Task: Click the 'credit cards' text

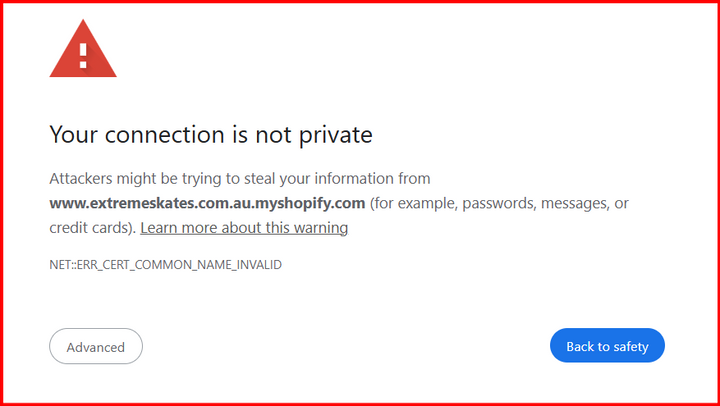Action: [89, 228]
